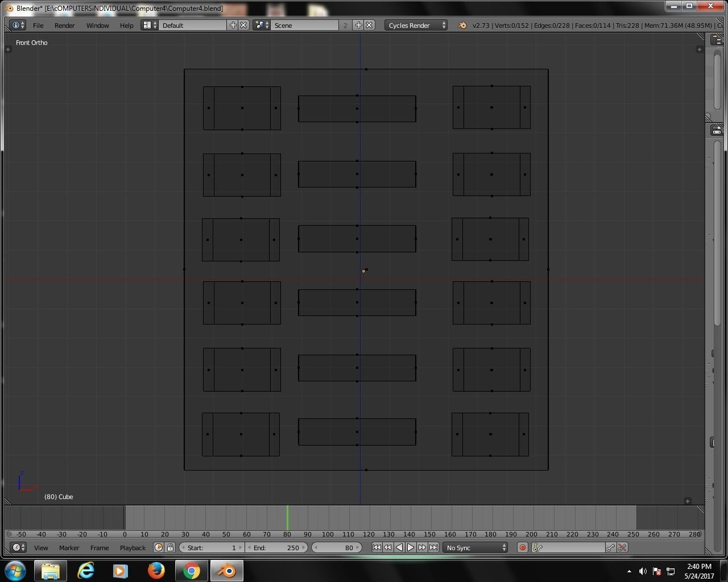Viewport: 728px width, 582px height.
Task: Open the Outliner editor type icon
Action: (717, 39)
